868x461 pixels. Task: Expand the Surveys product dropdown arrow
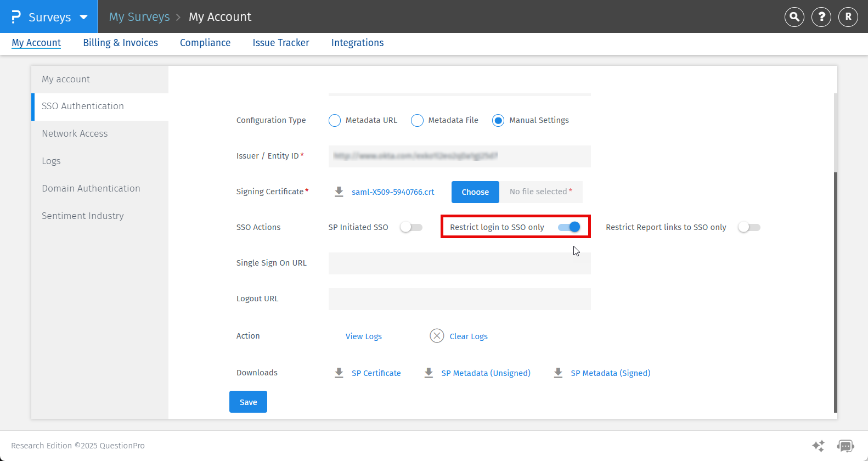pos(83,17)
